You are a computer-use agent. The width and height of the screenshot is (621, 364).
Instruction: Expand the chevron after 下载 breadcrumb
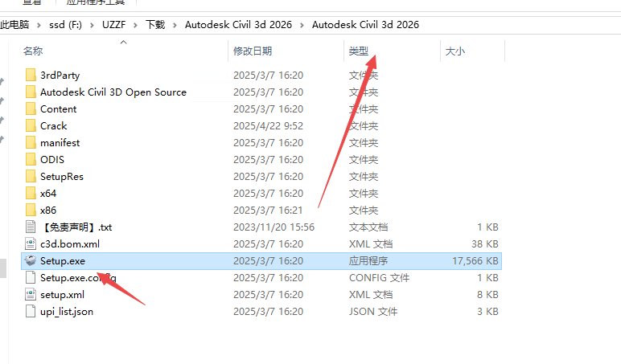[x=175, y=26]
